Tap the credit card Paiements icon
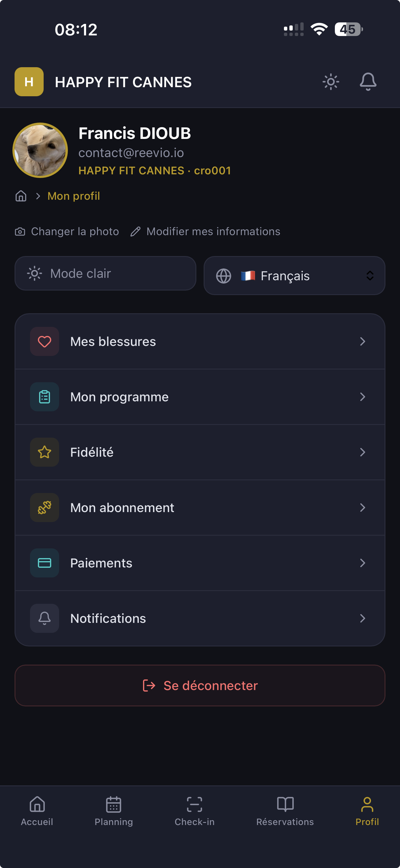This screenshot has width=400, height=868. pyautogui.click(x=45, y=563)
